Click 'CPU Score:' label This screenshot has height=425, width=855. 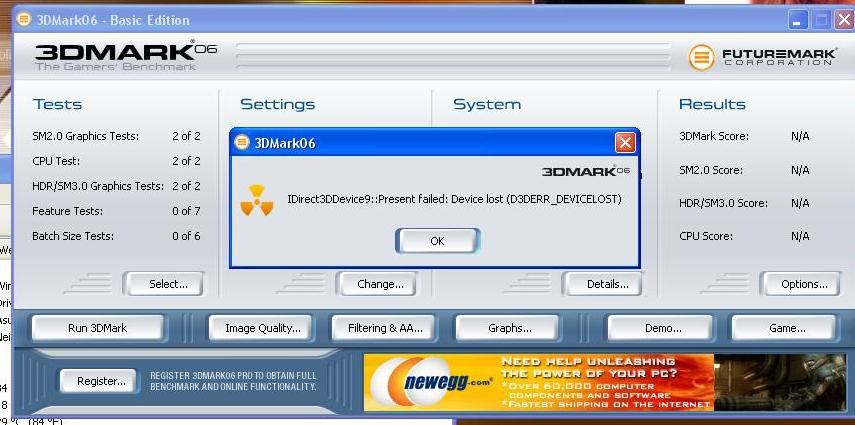(706, 237)
